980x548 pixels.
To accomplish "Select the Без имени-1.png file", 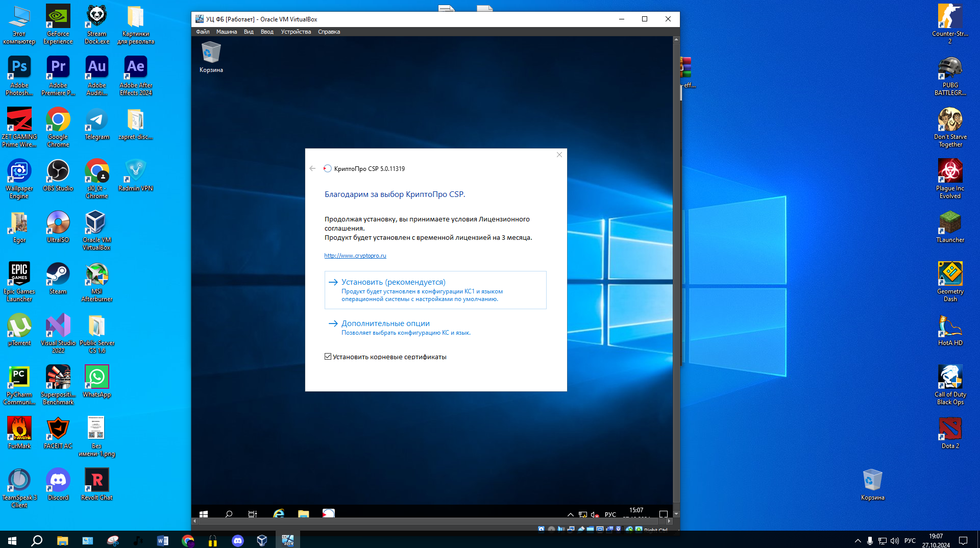I will coord(97,436).
